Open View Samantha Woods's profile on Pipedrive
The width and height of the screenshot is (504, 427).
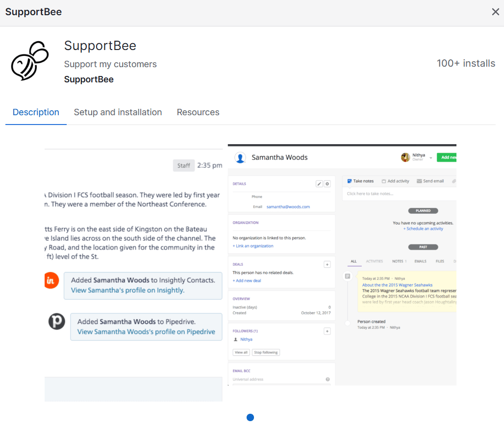click(x=146, y=331)
